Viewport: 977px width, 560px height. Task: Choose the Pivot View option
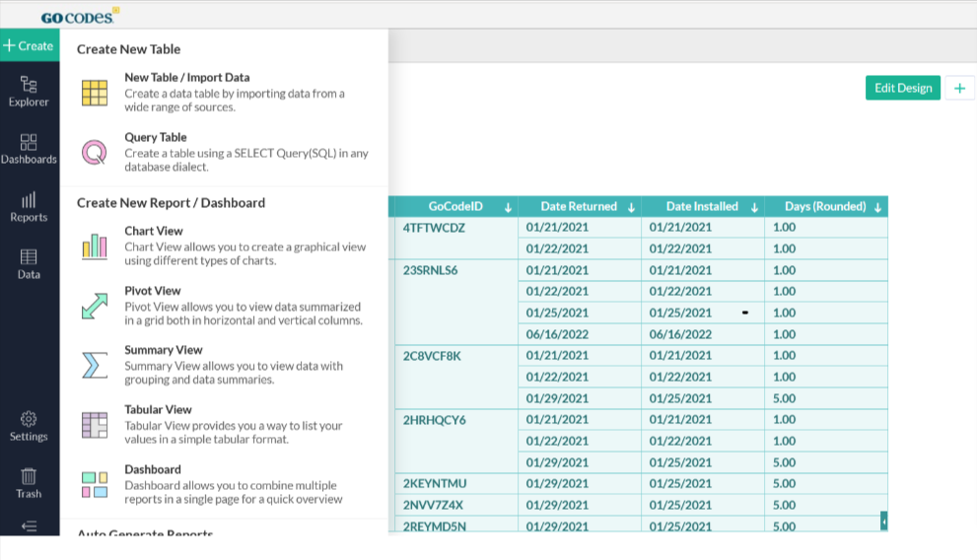225,306
